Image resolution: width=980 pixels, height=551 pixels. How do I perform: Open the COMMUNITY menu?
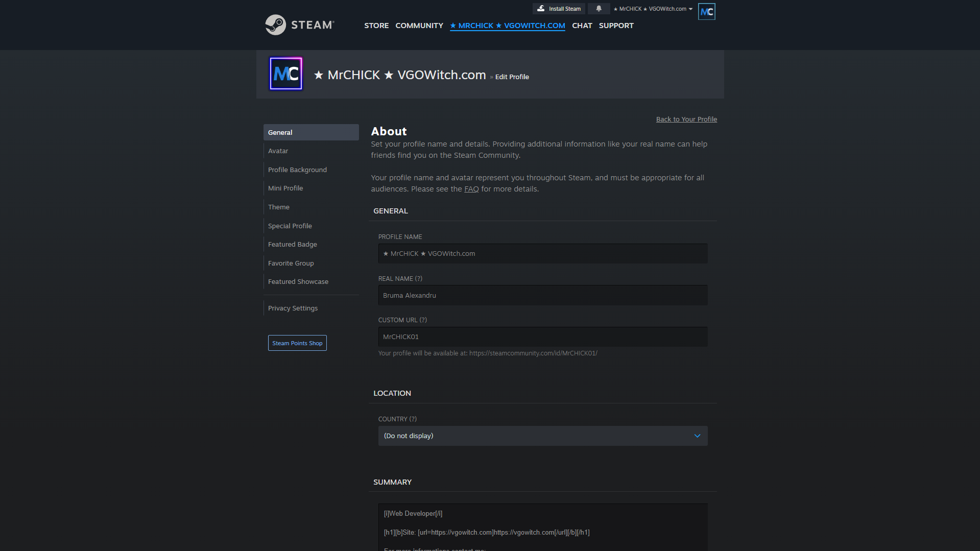coord(419,26)
